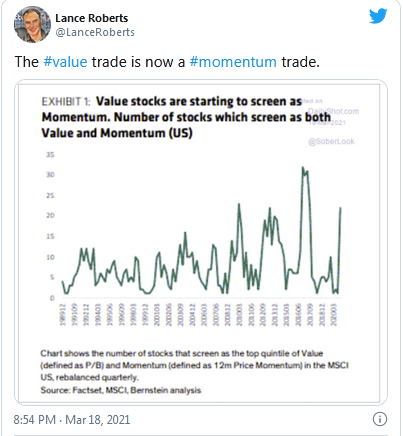The width and height of the screenshot is (403, 436).
Task: Click the Source: Factset, MSCI, Bernstein analysis line
Action: coord(121,390)
